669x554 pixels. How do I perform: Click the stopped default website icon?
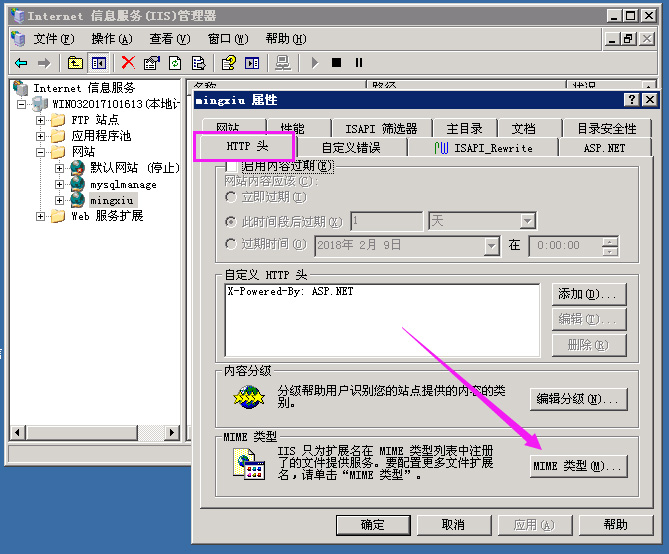77,168
